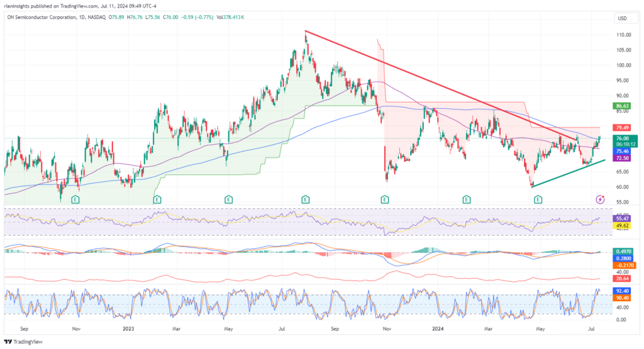
Task: Select the earnings E marker above May 2023
Action: pos(229,199)
